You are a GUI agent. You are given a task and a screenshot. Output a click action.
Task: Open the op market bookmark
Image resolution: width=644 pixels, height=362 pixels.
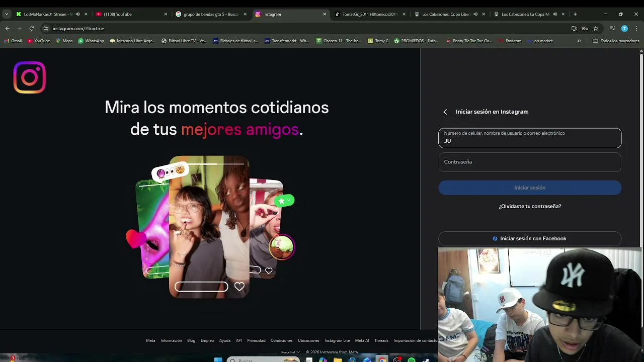click(540, 41)
